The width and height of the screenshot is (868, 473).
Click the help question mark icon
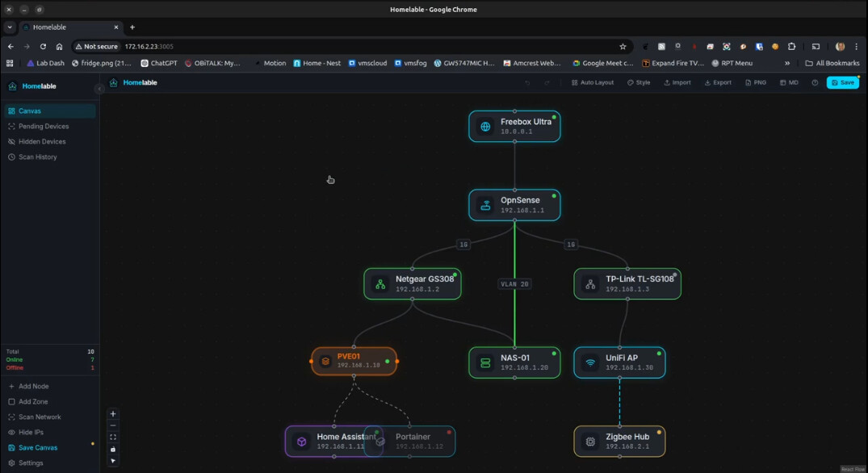(x=815, y=82)
